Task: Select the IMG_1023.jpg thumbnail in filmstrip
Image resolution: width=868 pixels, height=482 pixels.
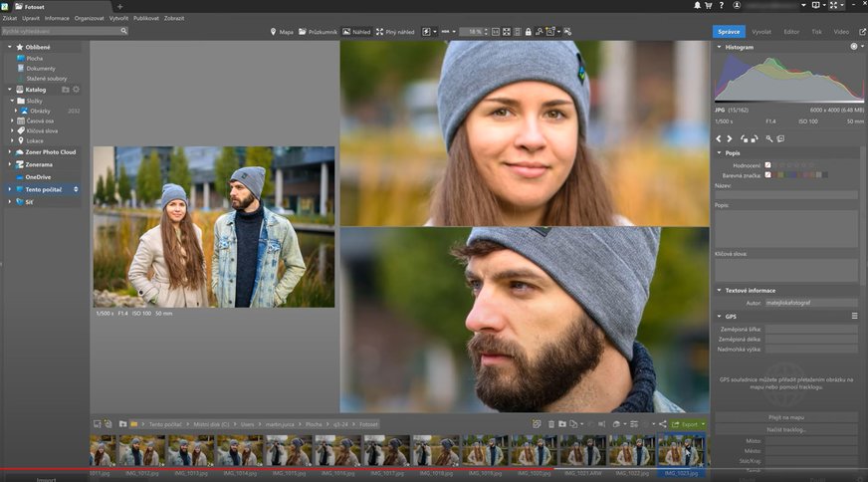Action: tap(682, 451)
